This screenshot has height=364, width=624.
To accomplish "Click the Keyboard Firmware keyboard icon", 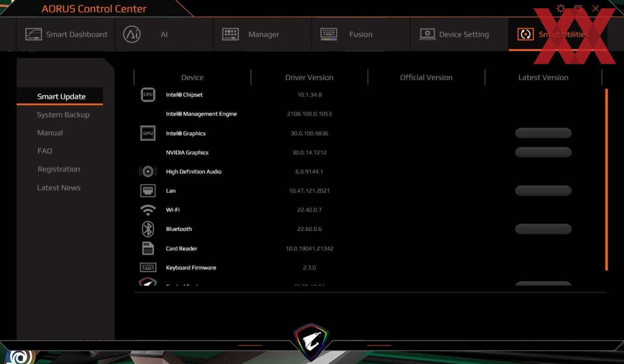I will [148, 267].
